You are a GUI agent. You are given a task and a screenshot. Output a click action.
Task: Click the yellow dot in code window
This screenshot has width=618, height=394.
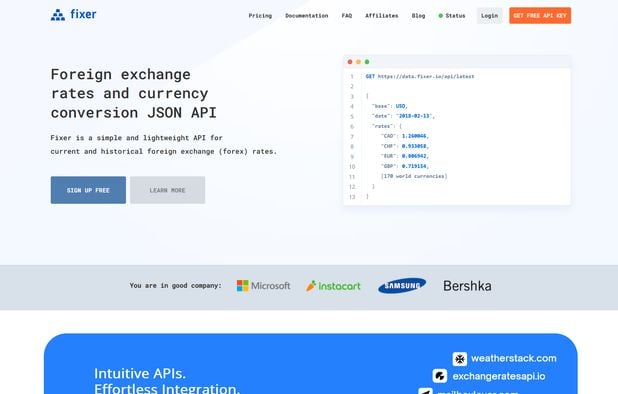click(x=358, y=62)
